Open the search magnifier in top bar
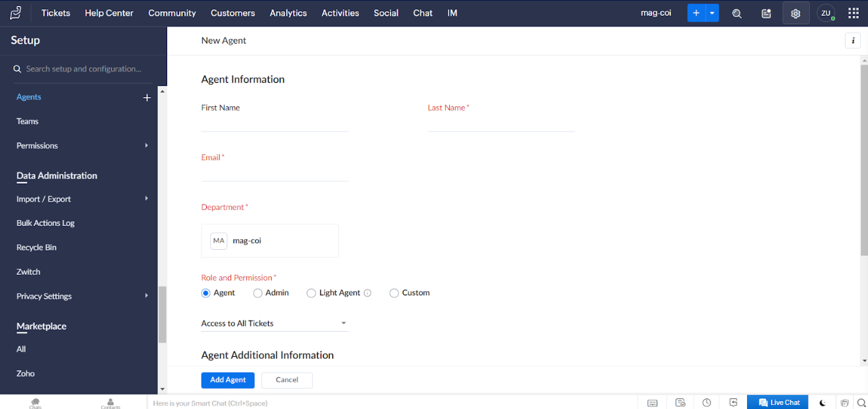 click(x=737, y=13)
